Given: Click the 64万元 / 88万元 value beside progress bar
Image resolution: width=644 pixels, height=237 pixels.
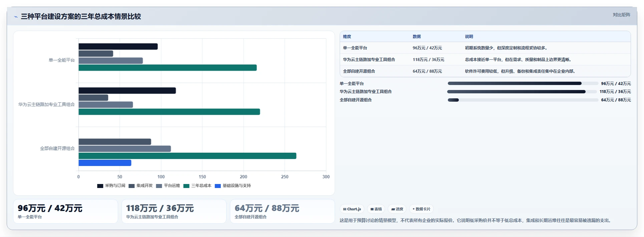Looking at the screenshot, I should [x=616, y=100].
